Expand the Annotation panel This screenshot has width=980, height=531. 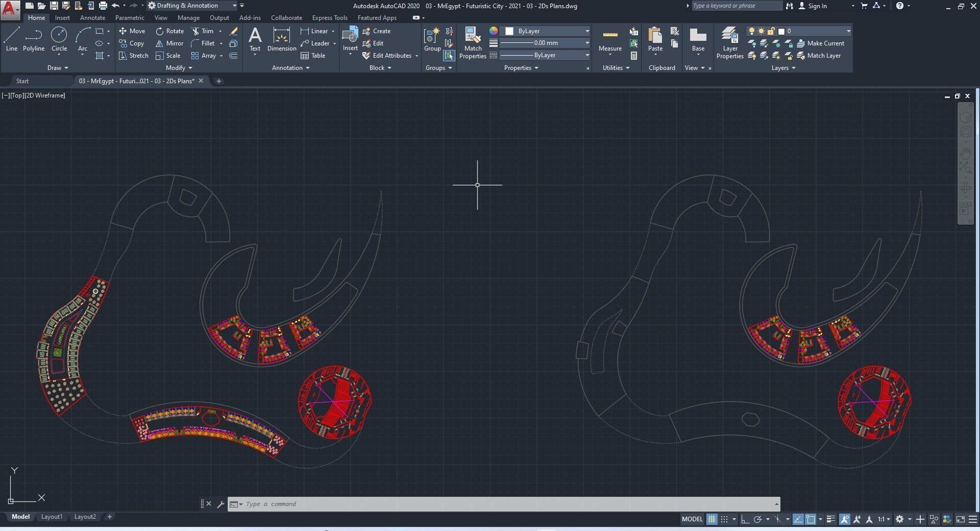tap(291, 68)
